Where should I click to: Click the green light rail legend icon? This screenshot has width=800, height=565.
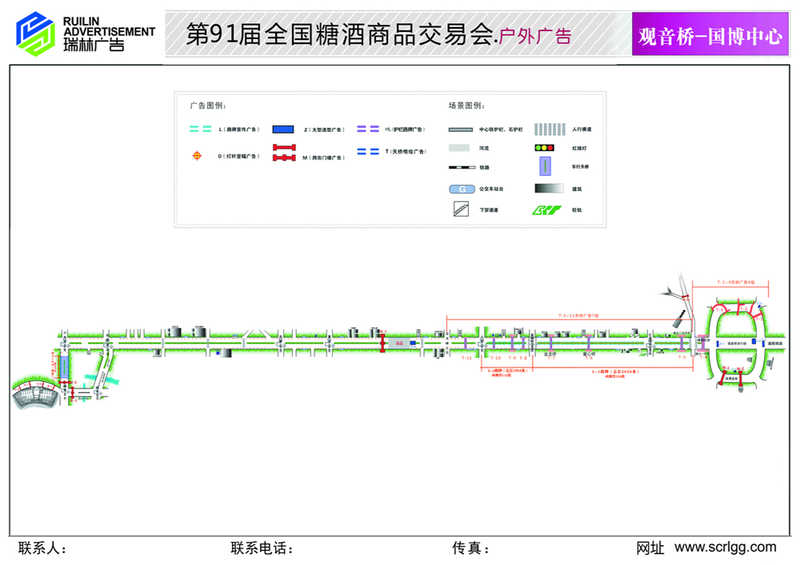(x=543, y=209)
